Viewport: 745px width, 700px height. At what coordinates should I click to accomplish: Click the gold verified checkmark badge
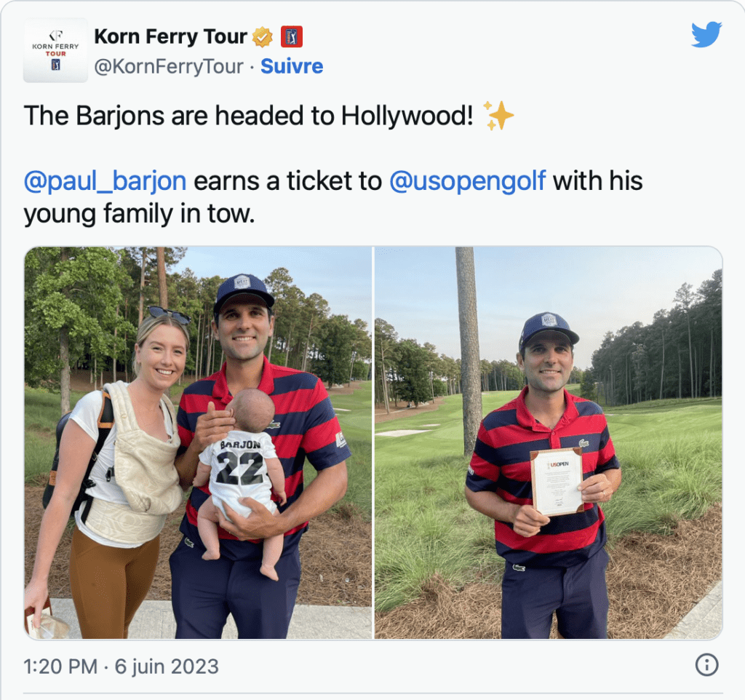pyautogui.click(x=262, y=37)
